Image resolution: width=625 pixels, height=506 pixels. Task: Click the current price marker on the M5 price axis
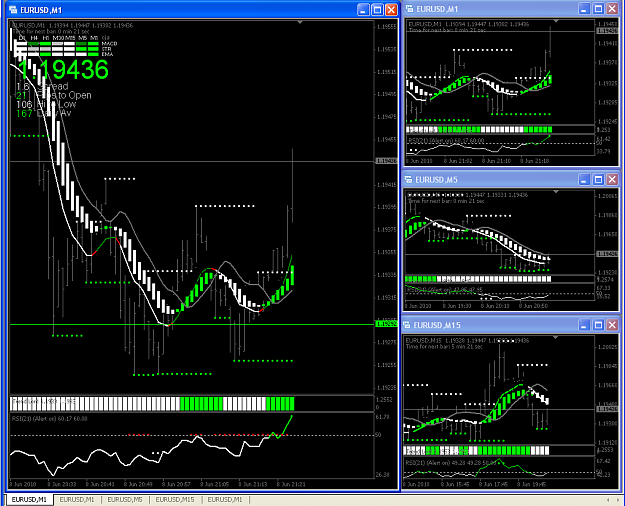click(x=607, y=254)
